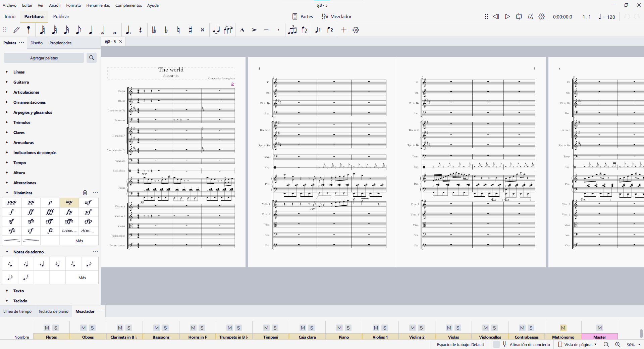Zoom in on the score
Image resolution: width=644 pixels, height=349 pixels.
618,345
